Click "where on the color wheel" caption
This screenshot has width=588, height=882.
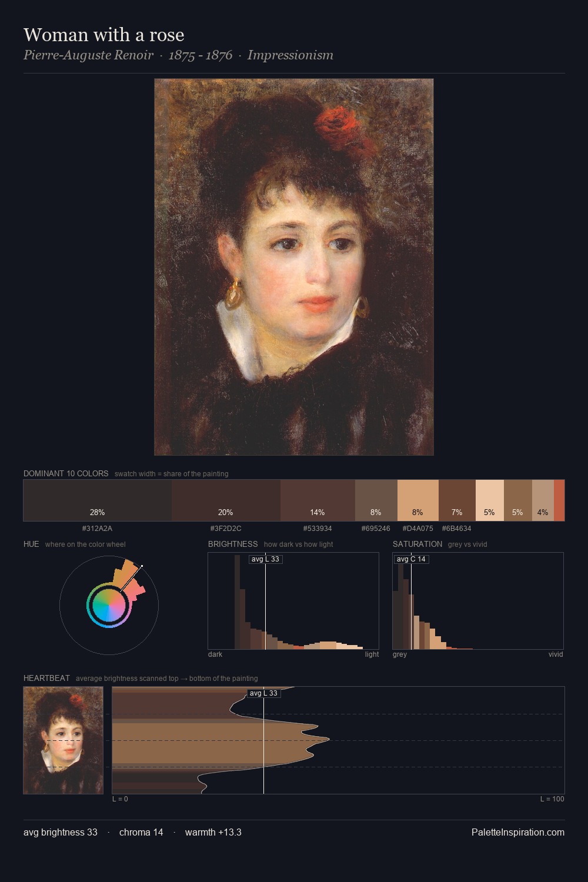(x=85, y=544)
